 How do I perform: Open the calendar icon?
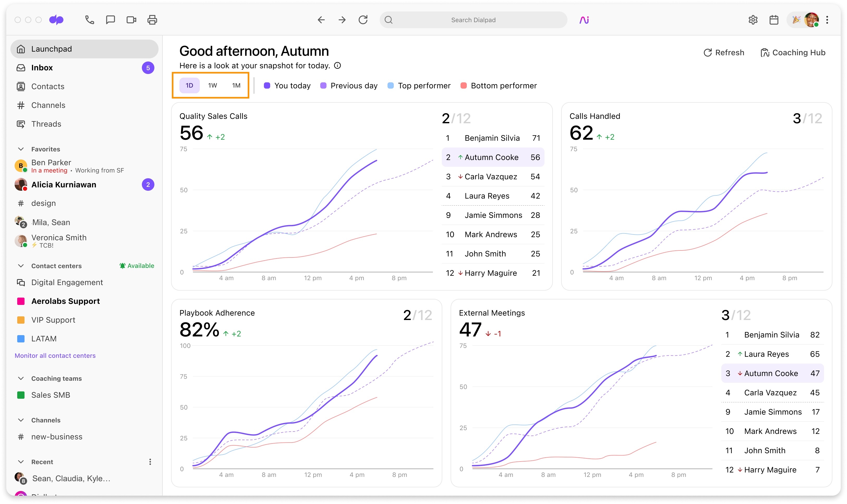774,20
